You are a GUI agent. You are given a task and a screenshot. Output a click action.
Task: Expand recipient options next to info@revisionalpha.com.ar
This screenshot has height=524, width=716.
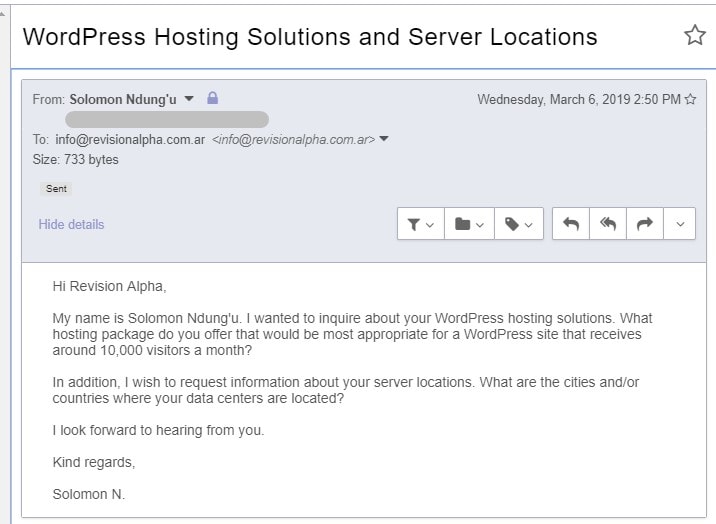coord(384,139)
